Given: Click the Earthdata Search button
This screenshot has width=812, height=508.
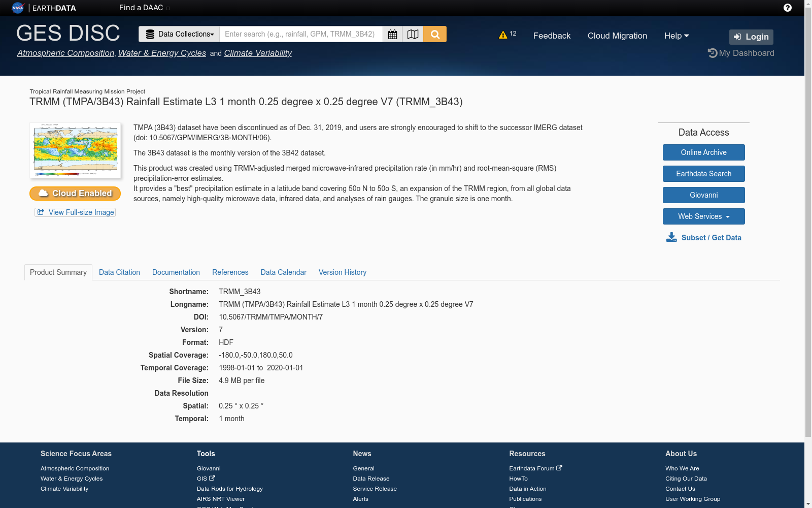Looking at the screenshot, I should coord(704,174).
